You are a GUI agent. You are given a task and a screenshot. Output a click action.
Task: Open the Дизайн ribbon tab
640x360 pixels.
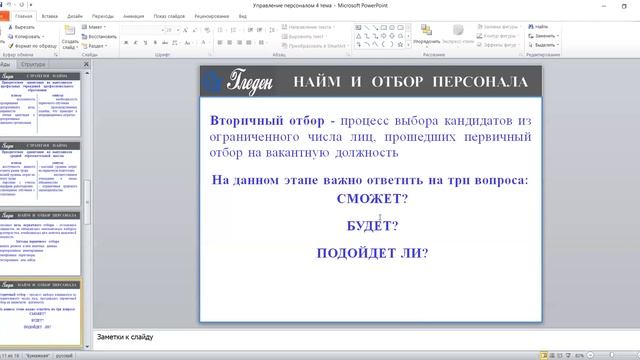75,16
